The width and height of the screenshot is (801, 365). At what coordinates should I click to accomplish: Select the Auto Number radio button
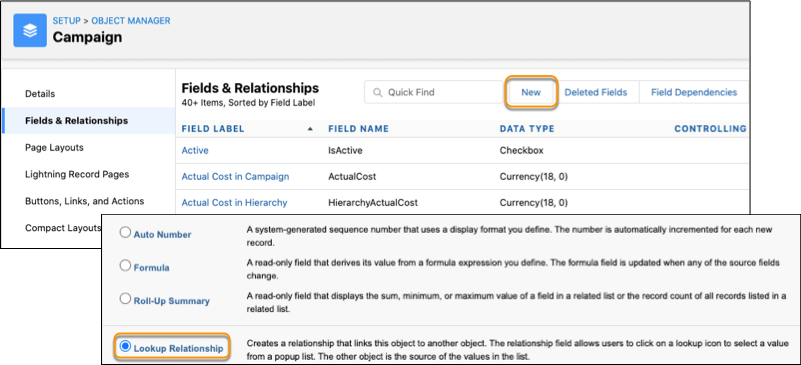125,233
